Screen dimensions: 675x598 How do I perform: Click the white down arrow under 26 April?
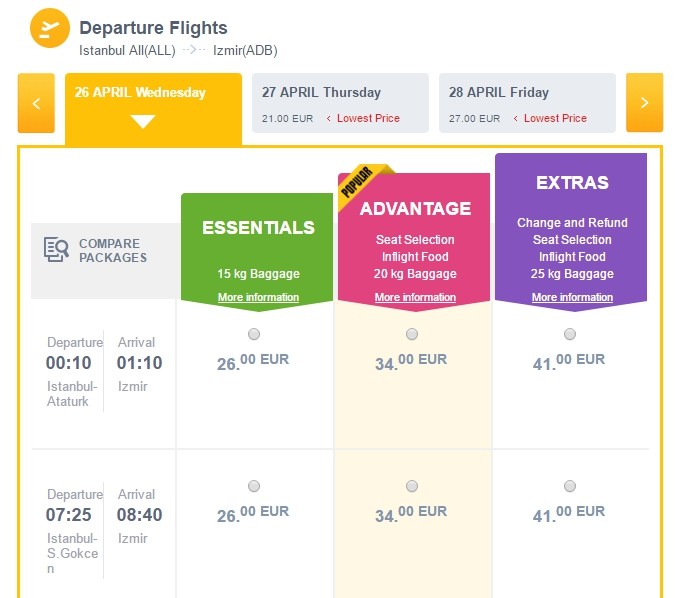(x=143, y=122)
